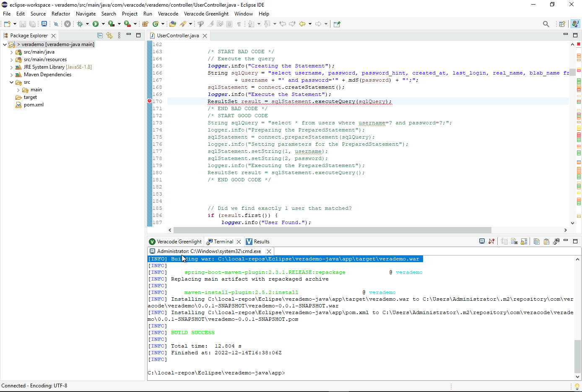This screenshot has width=582, height=392.
Task: Open the File menu
Action: [7, 14]
